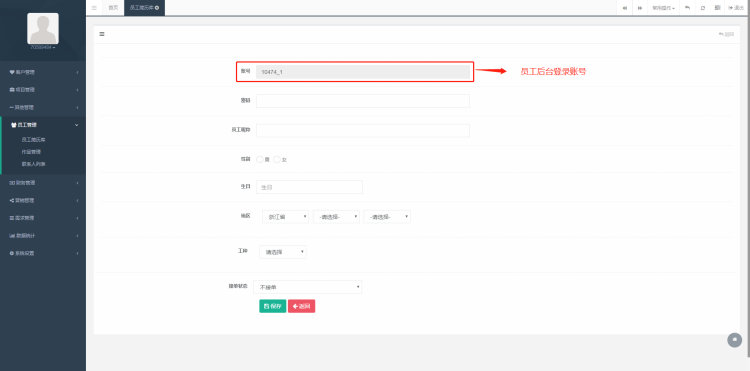
Task: Click the rewind tabs-left double-arrow icon
Action: click(624, 8)
